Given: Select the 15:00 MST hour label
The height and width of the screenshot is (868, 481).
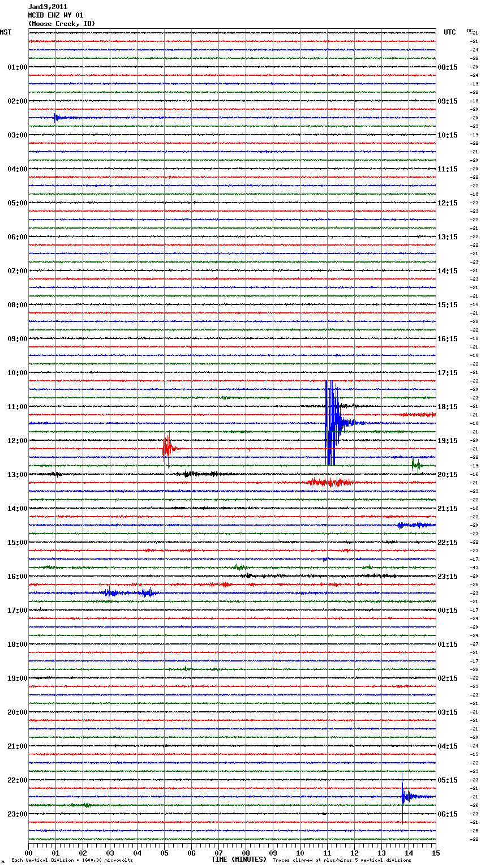Looking at the screenshot, I should (x=17, y=543).
